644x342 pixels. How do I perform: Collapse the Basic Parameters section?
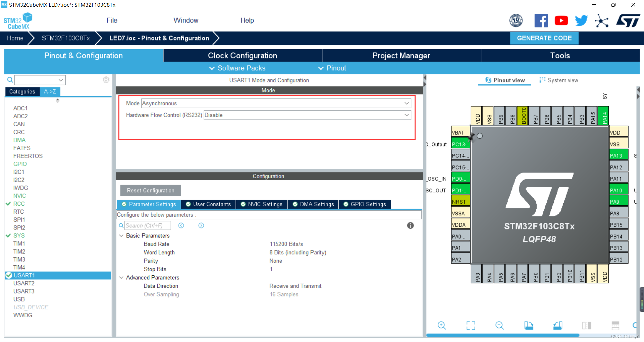point(121,236)
